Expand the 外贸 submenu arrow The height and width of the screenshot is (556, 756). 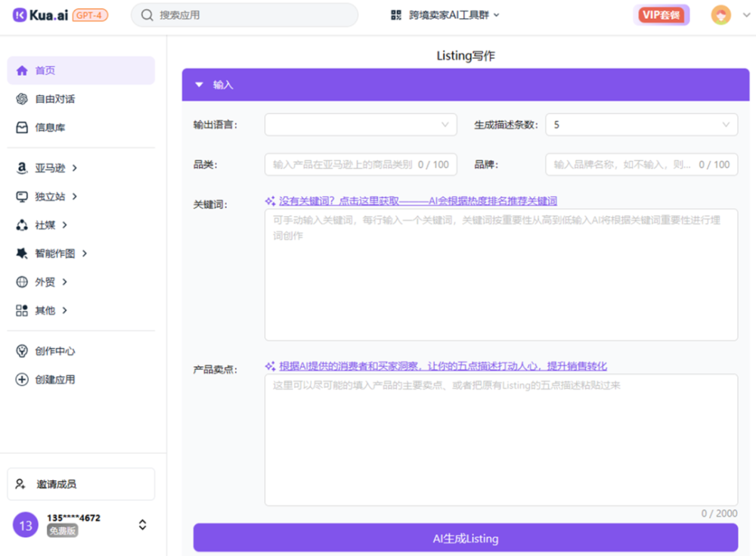64,282
